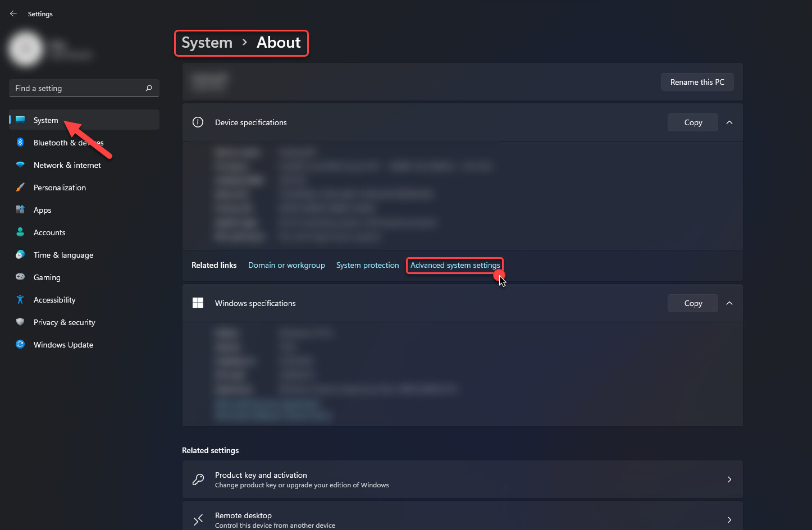Open Domain or workgroup link
Screen dimensions: 812x530
click(286, 265)
